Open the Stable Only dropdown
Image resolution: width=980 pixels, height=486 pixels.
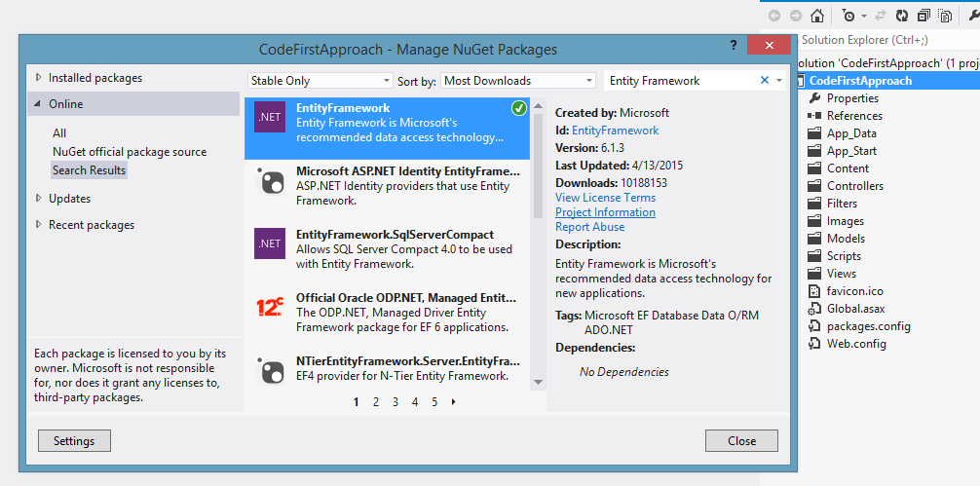320,81
